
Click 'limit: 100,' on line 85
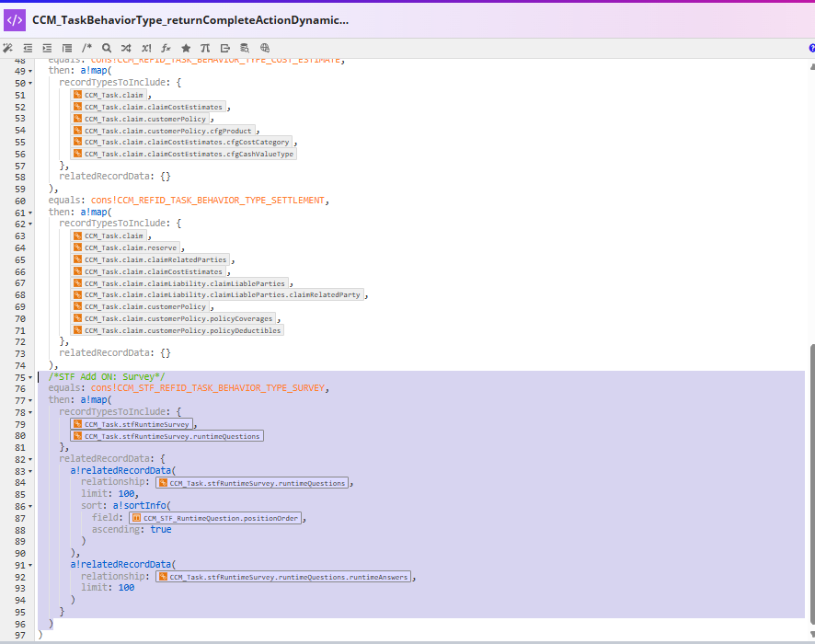(109, 493)
